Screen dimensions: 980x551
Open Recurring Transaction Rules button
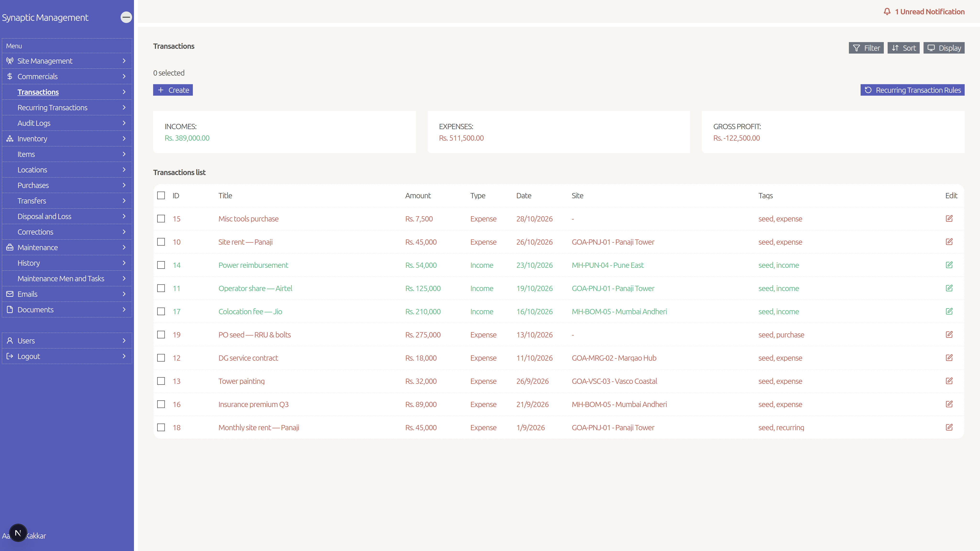912,90
